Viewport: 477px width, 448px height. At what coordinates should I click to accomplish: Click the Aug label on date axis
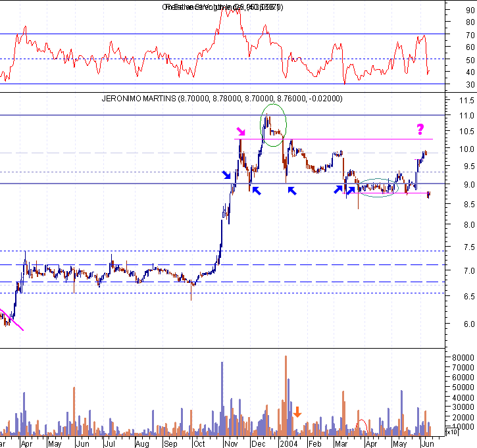click(142, 444)
